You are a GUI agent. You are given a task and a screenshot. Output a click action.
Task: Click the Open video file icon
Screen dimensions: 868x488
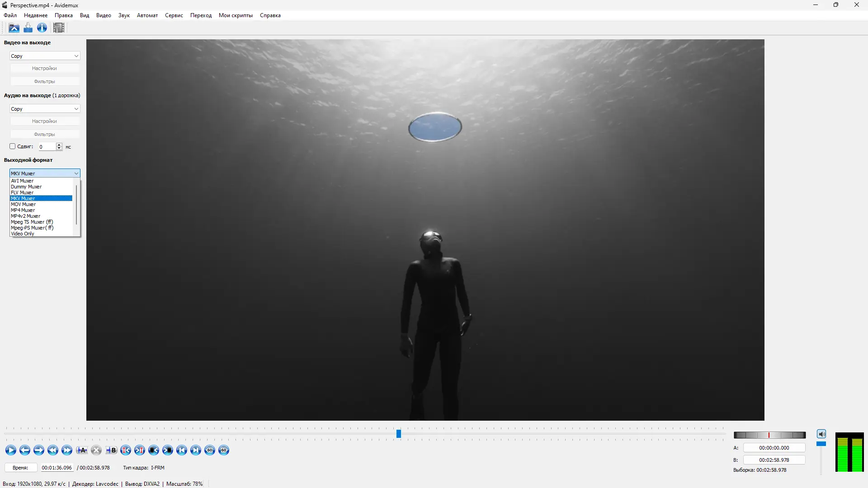click(x=14, y=28)
